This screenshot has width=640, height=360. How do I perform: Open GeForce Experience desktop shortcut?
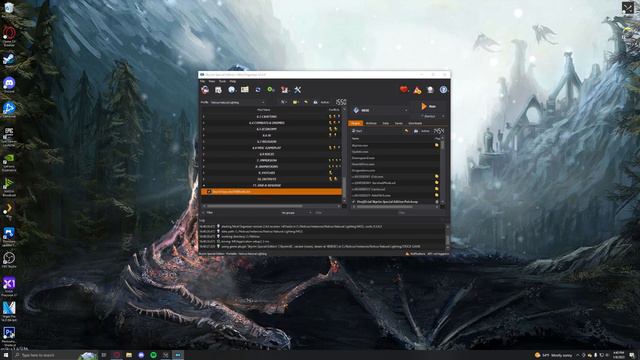(9, 162)
